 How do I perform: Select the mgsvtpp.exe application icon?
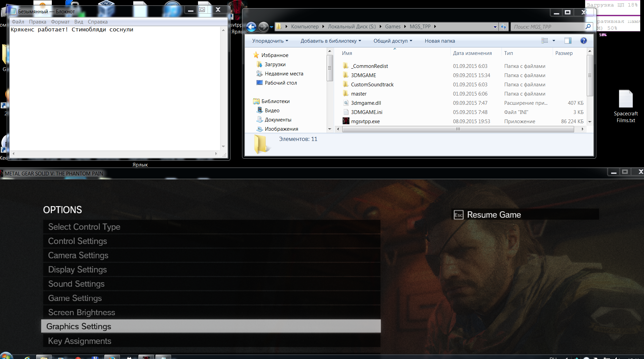(346, 121)
